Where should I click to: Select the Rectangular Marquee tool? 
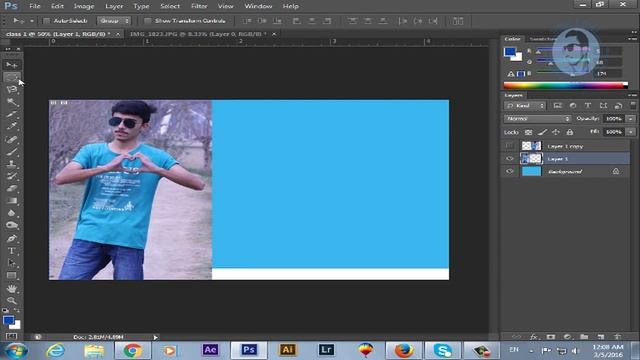point(11,77)
